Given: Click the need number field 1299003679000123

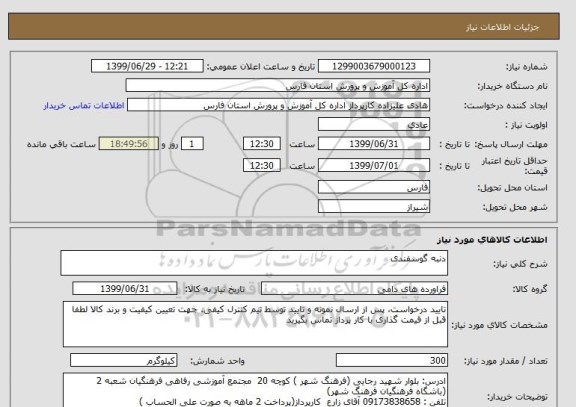Looking at the screenshot, I should pos(374,66).
